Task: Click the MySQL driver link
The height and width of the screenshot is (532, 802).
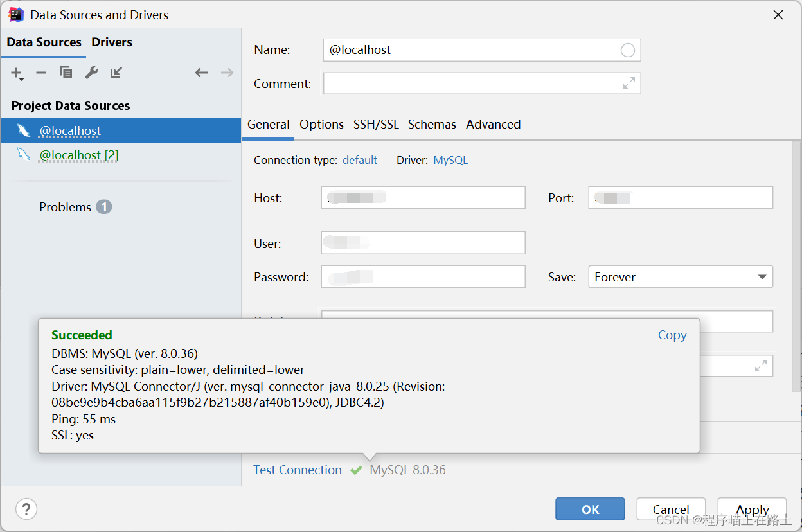Action: coord(450,160)
